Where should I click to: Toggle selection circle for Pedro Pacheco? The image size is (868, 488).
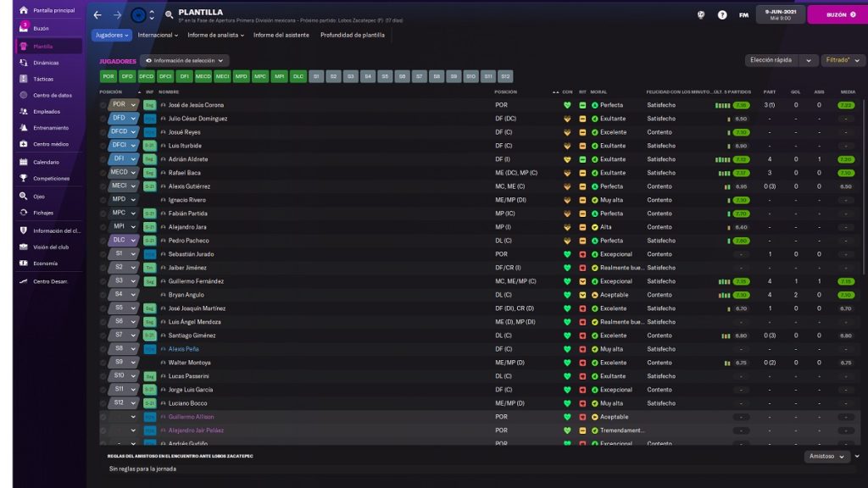click(103, 241)
